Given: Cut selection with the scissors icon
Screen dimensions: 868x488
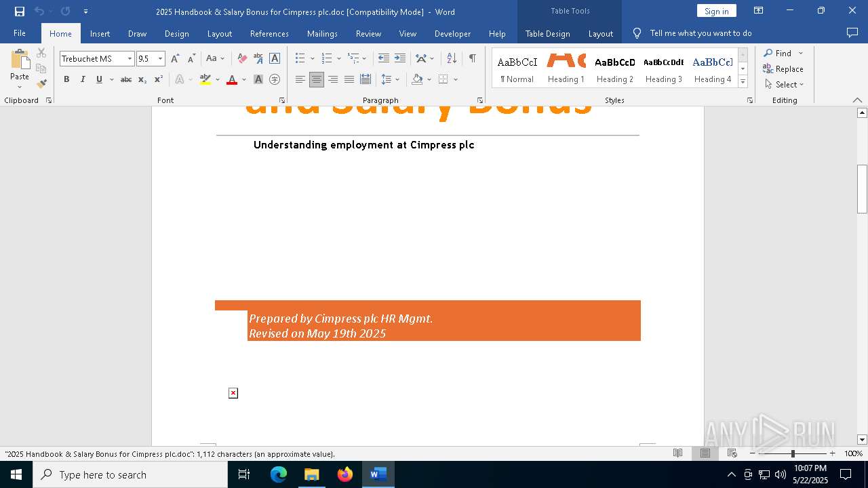Looking at the screenshot, I should pyautogui.click(x=41, y=53).
